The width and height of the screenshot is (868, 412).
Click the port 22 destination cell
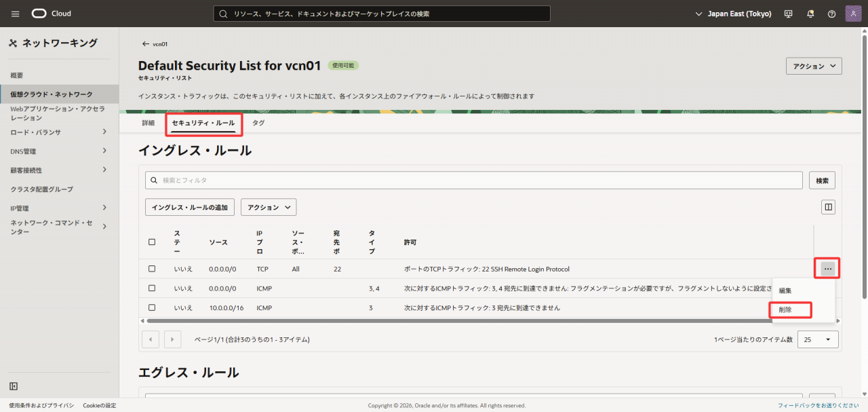(x=338, y=269)
